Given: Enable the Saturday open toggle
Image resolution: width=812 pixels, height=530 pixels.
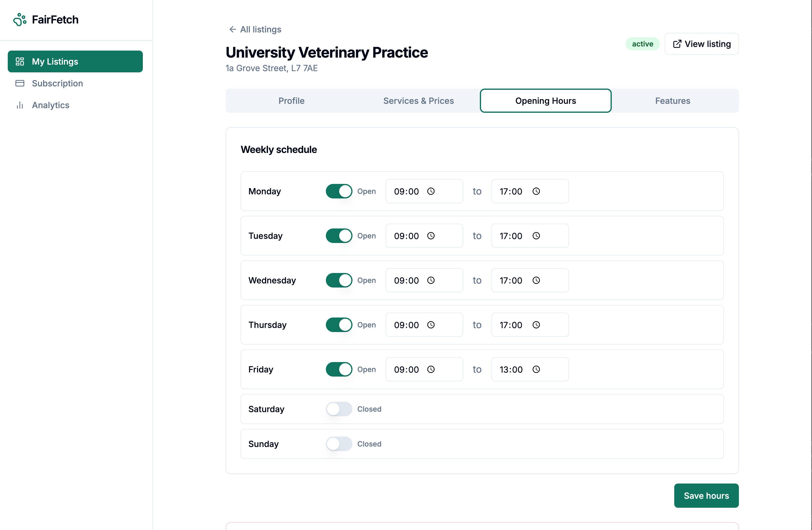Looking at the screenshot, I should [339, 409].
